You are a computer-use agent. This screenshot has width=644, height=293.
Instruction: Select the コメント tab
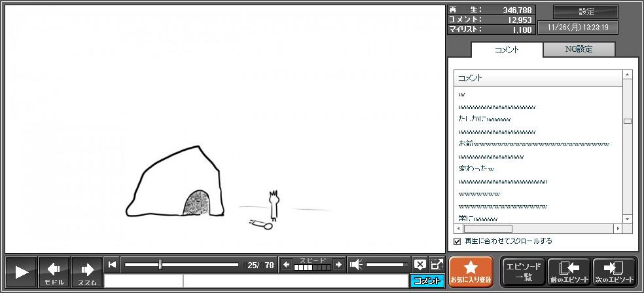[x=507, y=50]
